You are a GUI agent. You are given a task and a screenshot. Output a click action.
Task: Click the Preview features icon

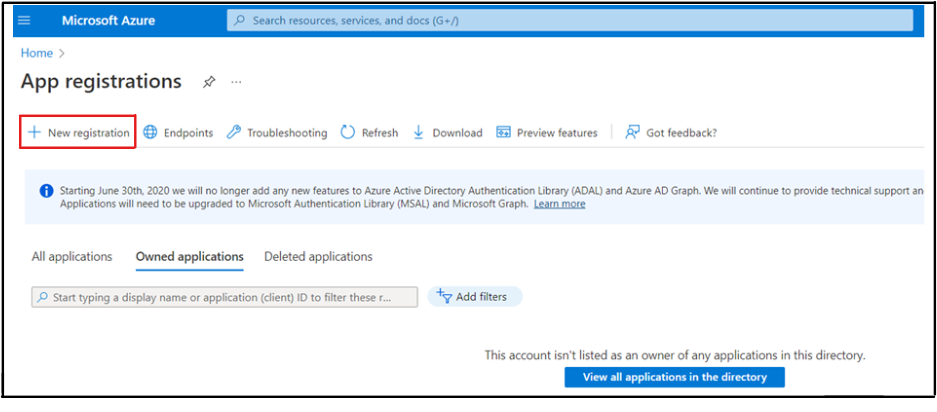(x=503, y=132)
